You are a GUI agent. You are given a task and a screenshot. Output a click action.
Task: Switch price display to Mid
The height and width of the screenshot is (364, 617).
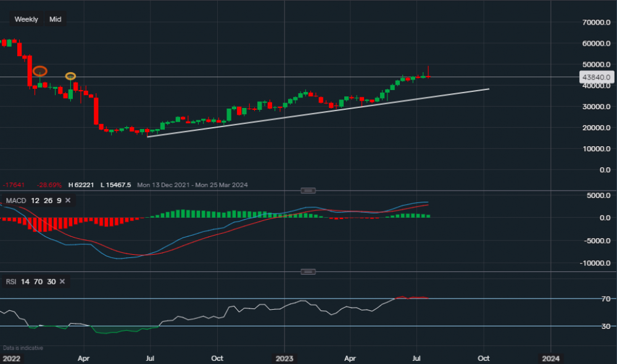pos(55,19)
